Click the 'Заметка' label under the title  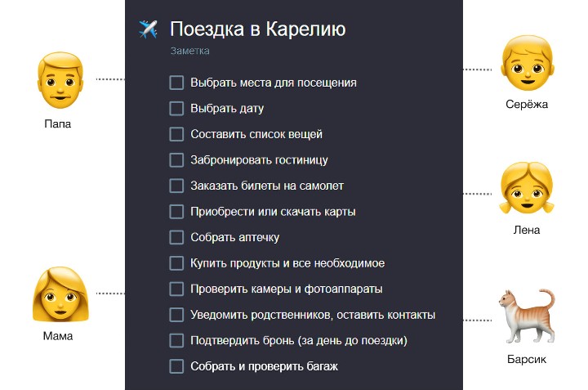tap(189, 52)
